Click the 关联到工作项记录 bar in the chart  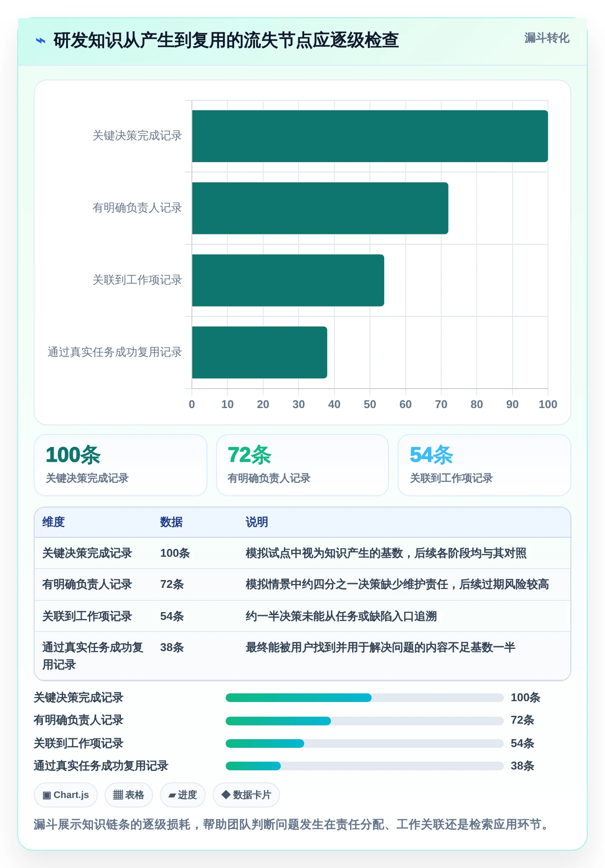[x=288, y=280]
